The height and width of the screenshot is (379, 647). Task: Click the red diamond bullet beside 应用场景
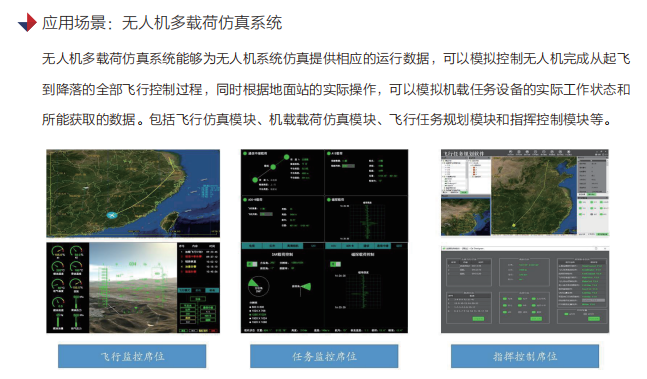coord(27,22)
